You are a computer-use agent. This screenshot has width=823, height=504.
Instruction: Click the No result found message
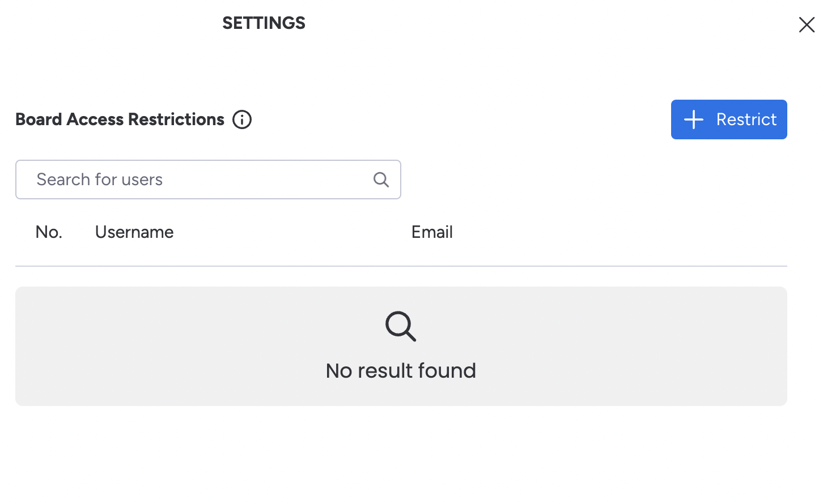coord(401,370)
